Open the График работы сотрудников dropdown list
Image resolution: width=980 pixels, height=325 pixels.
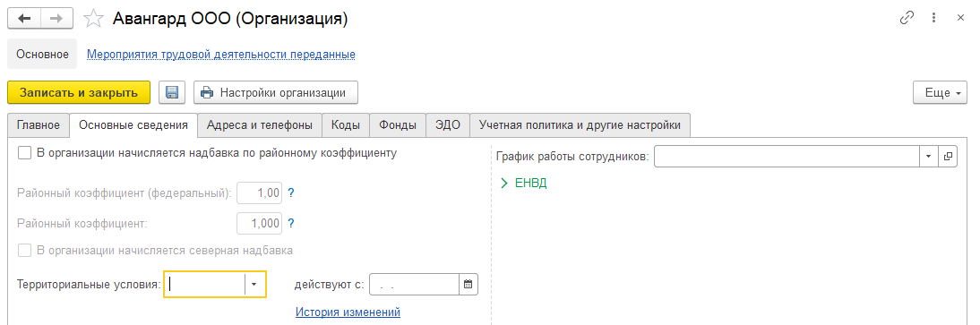[x=928, y=157]
